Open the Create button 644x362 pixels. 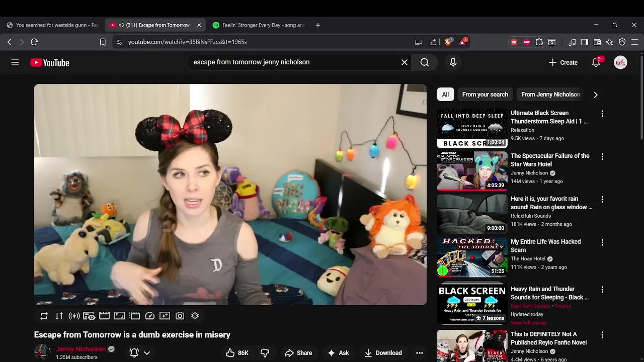tap(563, 62)
